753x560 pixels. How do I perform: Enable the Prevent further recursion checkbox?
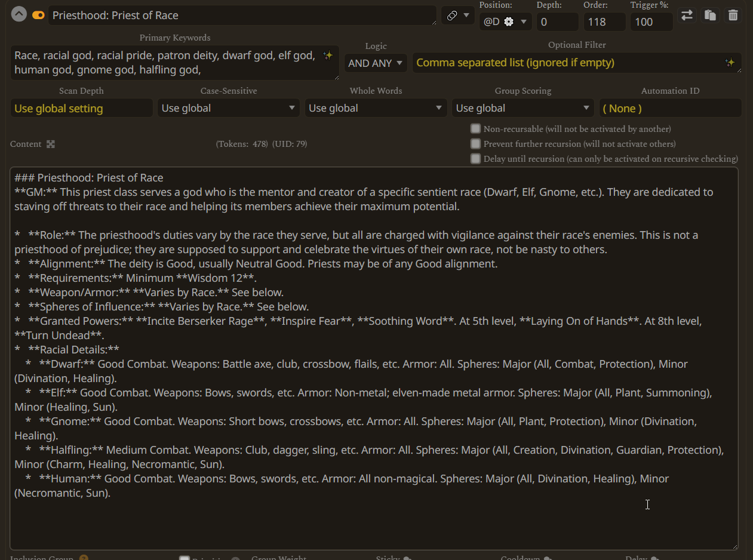475,143
